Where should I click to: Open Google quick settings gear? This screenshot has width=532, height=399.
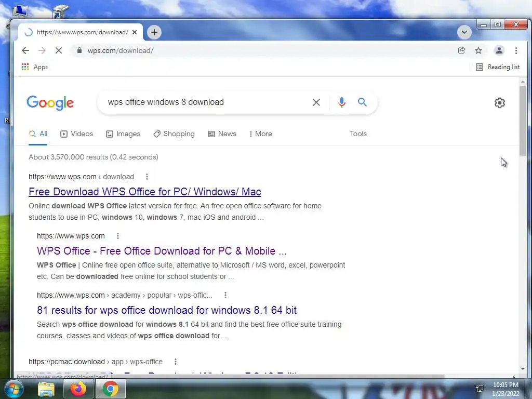499,103
